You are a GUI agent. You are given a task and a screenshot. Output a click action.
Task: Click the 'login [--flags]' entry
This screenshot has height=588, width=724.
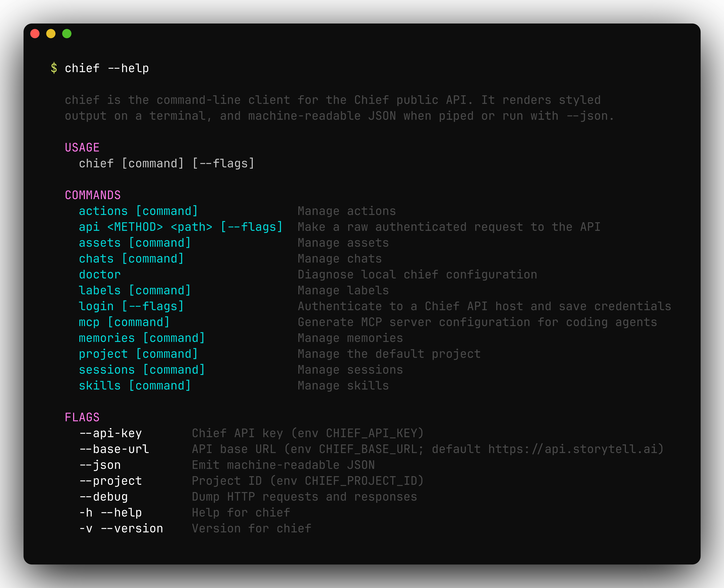[x=132, y=306]
